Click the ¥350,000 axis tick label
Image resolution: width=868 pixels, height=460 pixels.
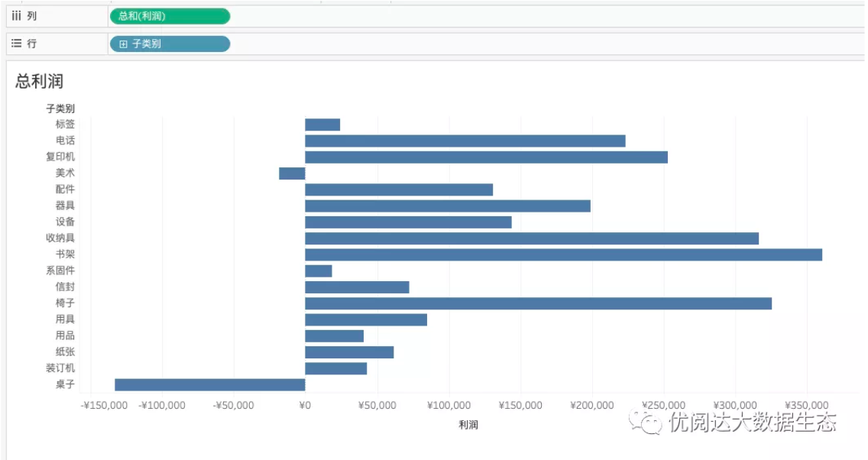[807, 405]
